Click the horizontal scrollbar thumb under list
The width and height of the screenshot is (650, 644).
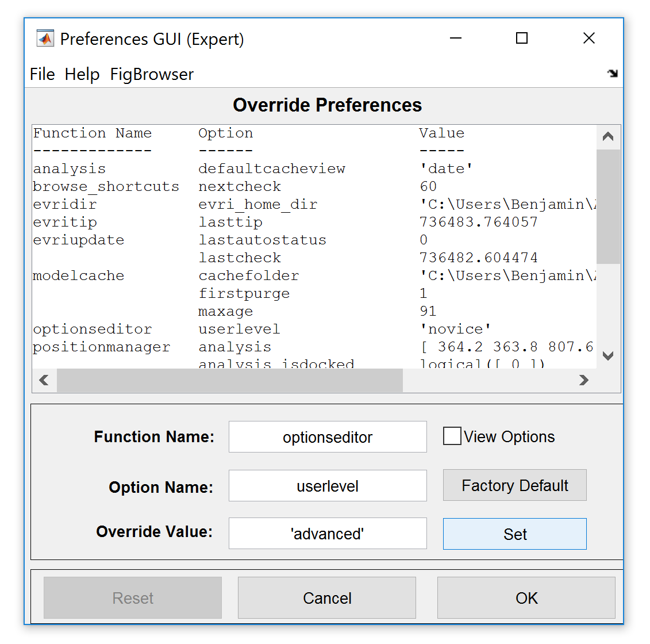pos(230,380)
